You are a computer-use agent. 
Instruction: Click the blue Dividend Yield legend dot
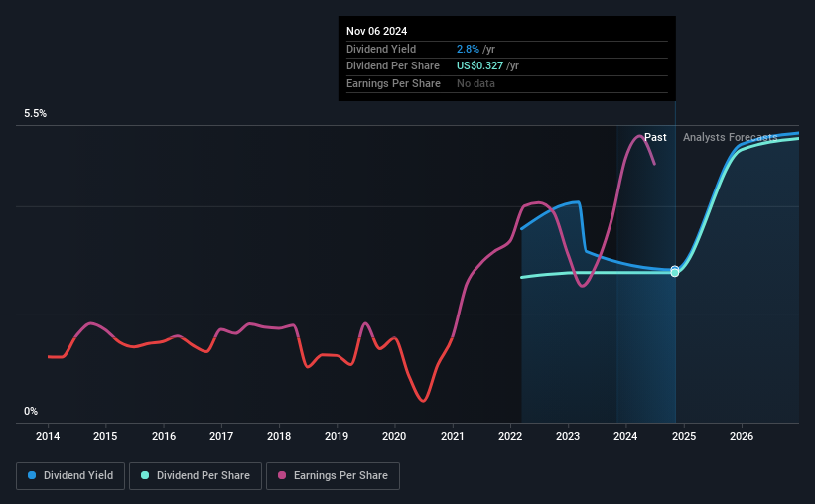coord(32,475)
